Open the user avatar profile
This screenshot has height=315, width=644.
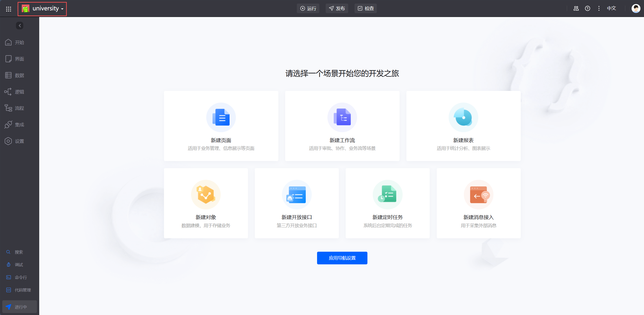pyautogui.click(x=636, y=8)
